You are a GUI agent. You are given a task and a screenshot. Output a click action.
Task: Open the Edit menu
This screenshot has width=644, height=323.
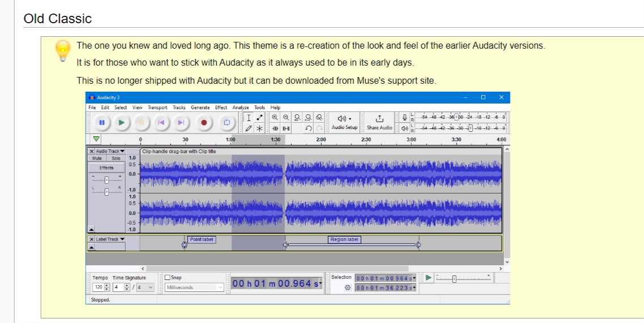(x=105, y=107)
